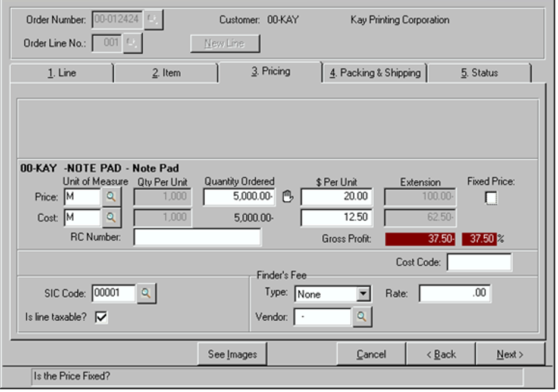Screen dimensions: 558x392
Task: Go back with the Back button
Action: [x=441, y=354]
